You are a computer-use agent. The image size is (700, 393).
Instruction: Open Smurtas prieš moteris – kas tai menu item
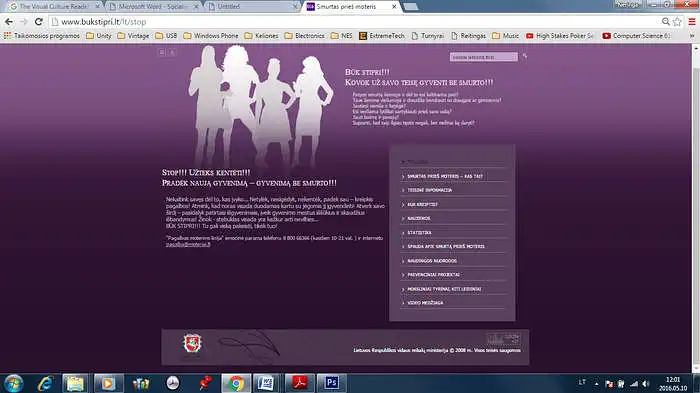click(445, 176)
